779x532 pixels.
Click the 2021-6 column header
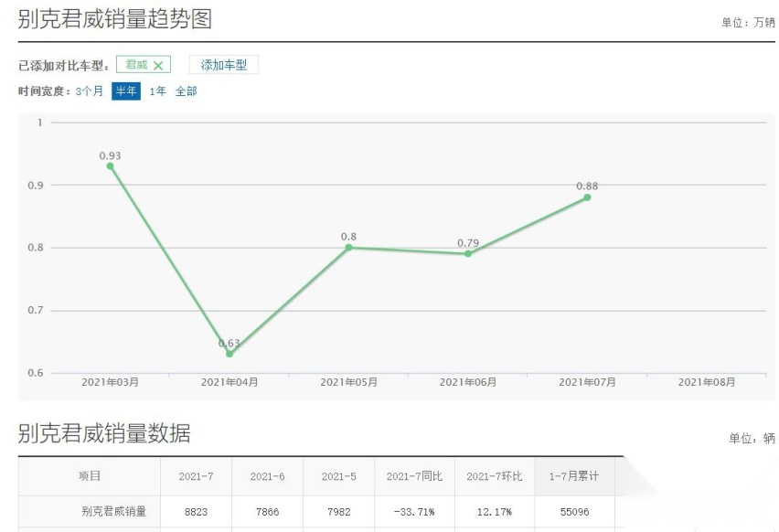[x=267, y=476]
